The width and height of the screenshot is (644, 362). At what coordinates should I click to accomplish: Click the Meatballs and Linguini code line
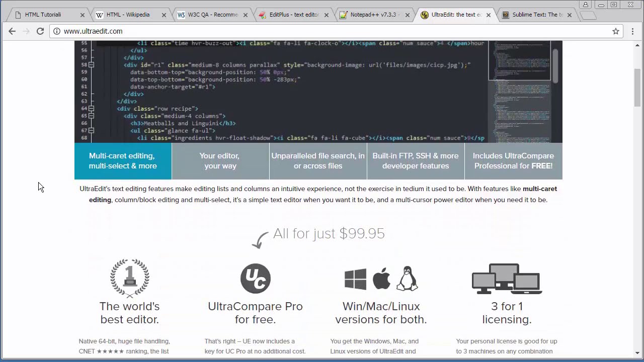[x=183, y=123]
